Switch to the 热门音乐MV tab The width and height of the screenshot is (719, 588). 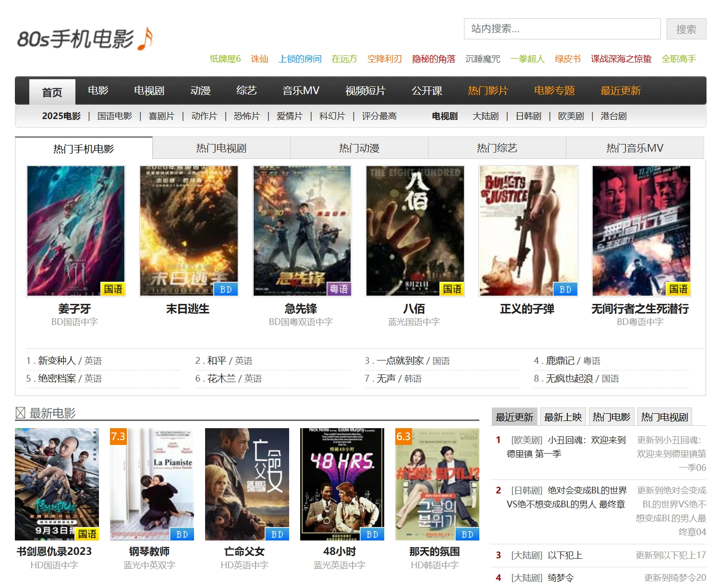[634, 148]
